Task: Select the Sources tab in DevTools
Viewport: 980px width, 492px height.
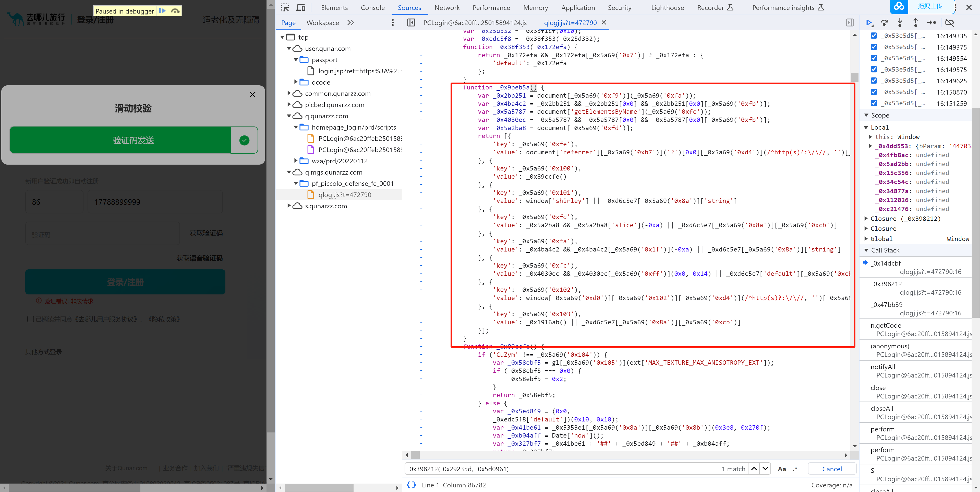Action: pos(409,7)
